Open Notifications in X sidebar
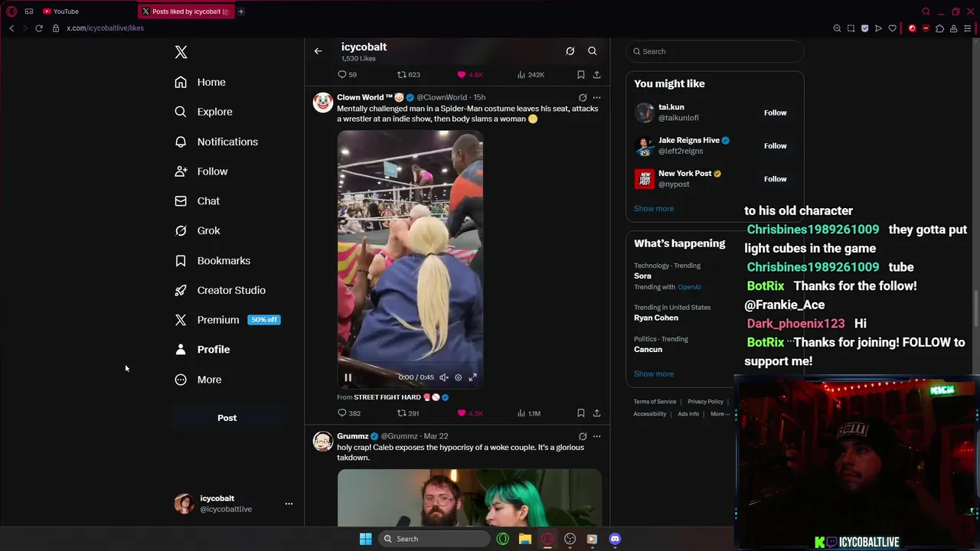Image resolution: width=980 pixels, height=551 pixels. 217,142
